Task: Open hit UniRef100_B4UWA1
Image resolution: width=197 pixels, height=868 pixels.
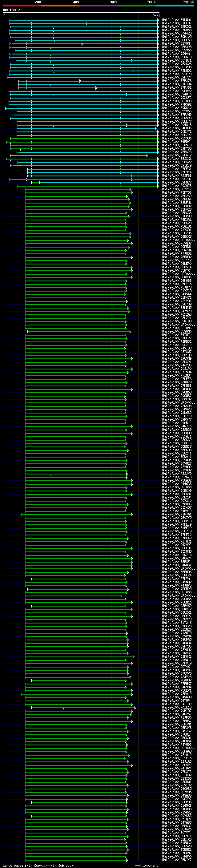Action: pos(177,20)
